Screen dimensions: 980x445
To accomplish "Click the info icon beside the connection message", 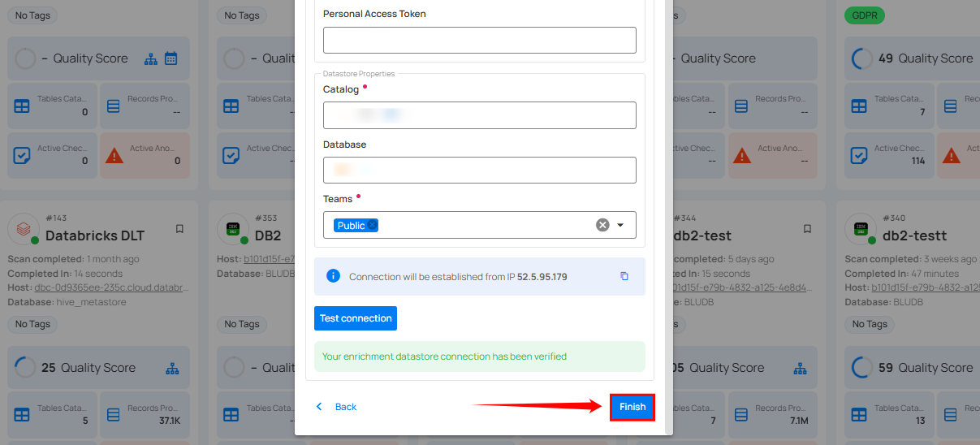I will coord(333,276).
